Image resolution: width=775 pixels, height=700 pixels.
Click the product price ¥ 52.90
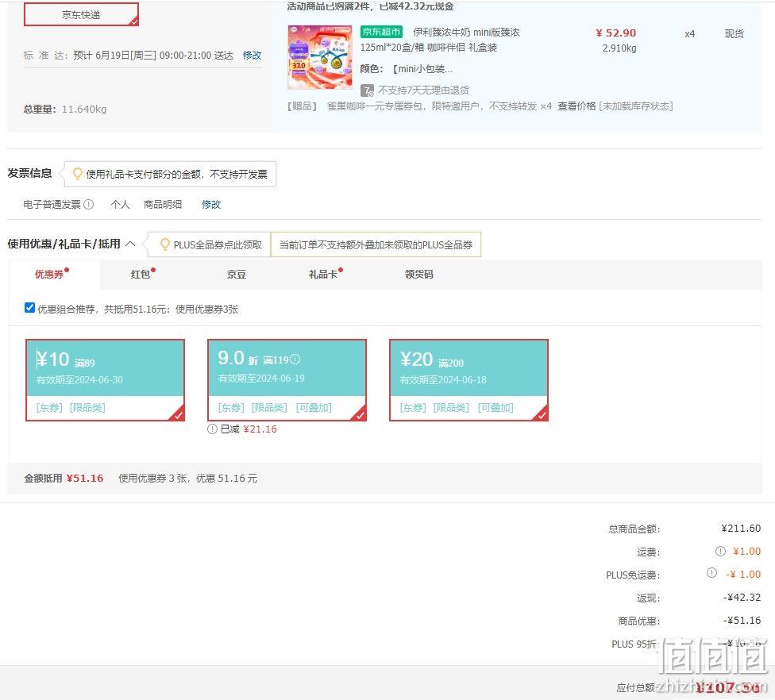coord(616,33)
